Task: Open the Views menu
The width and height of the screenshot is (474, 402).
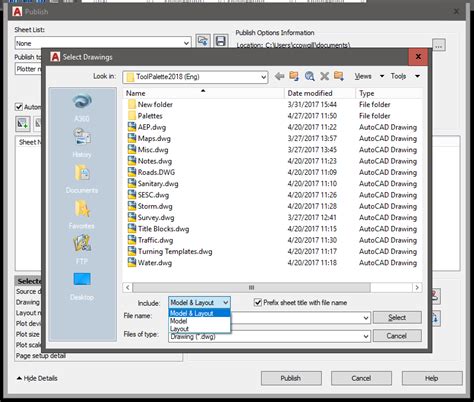Action: [363, 76]
